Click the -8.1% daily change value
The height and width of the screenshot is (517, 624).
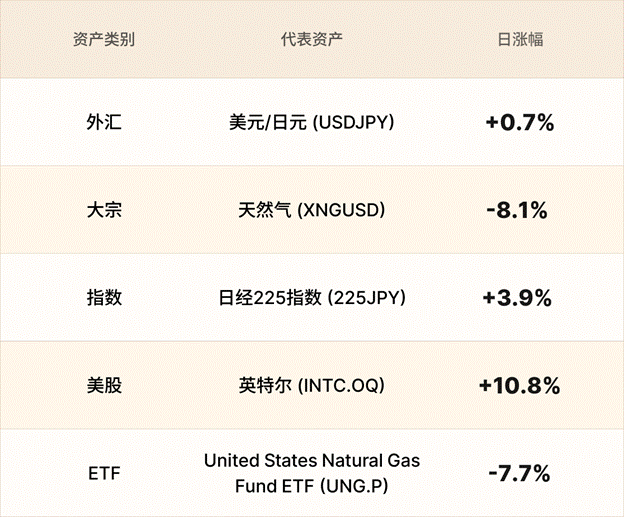(x=520, y=210)
